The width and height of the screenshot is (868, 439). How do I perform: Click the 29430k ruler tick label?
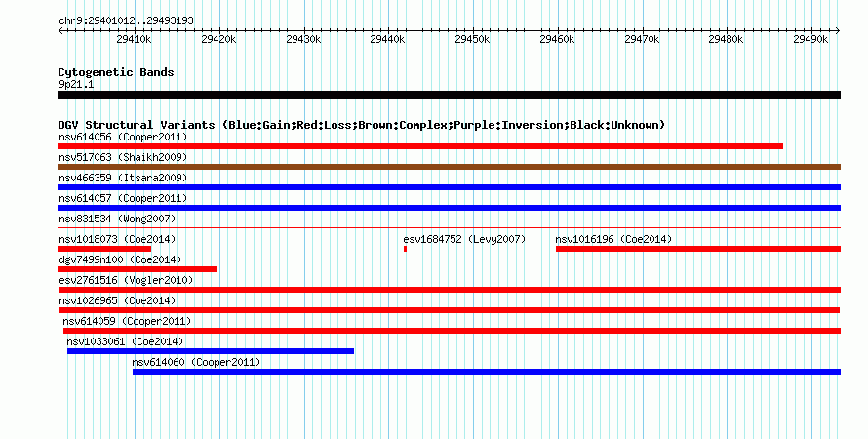[303, 39]
